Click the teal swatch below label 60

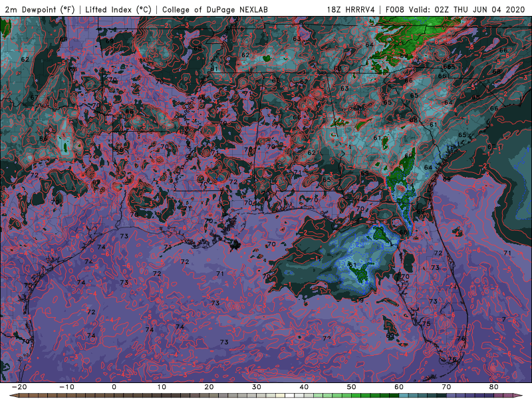pos(404,396)
